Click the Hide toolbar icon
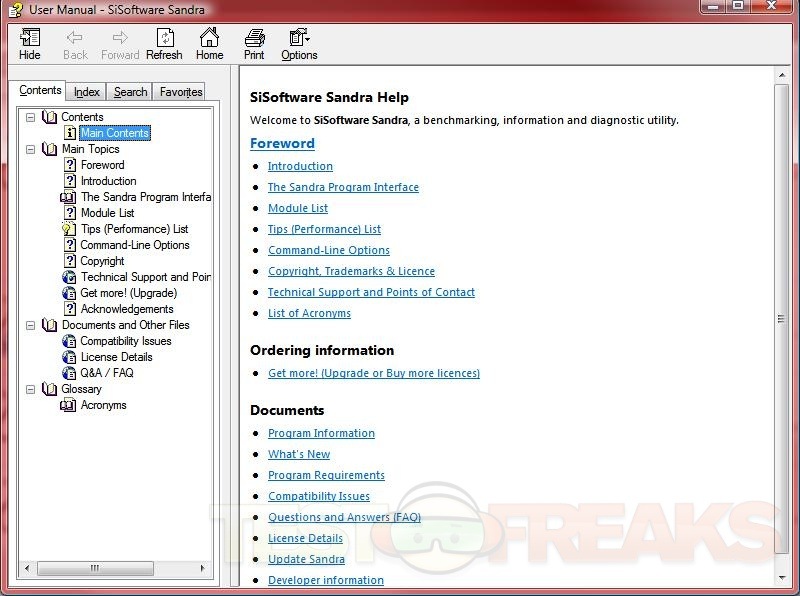 [30, 38]
